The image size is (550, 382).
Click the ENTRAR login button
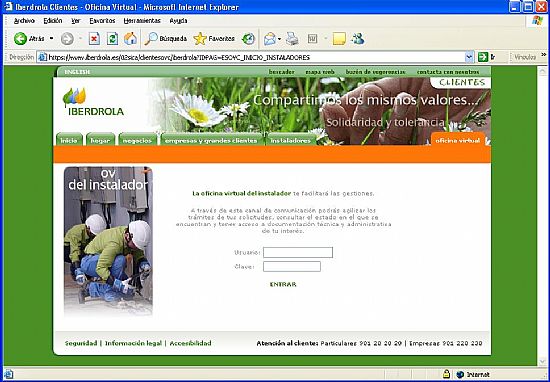pyautogui.click(x=283, y=284)
